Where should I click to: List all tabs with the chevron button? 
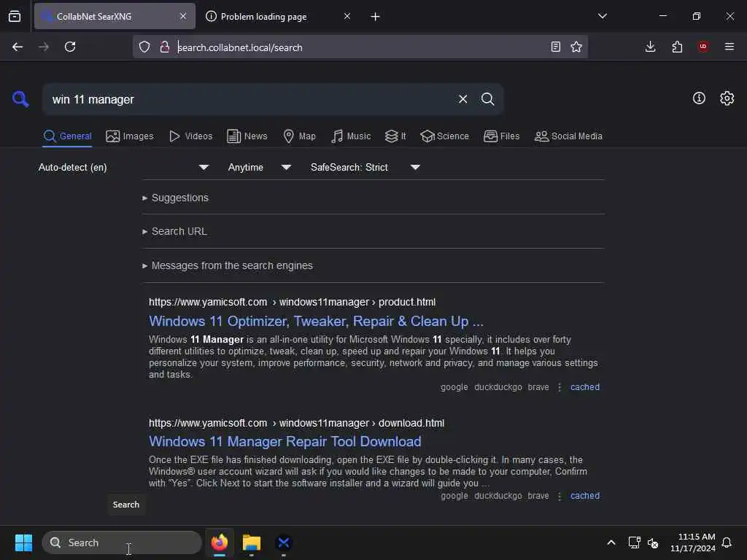click(x=602, y=16)
